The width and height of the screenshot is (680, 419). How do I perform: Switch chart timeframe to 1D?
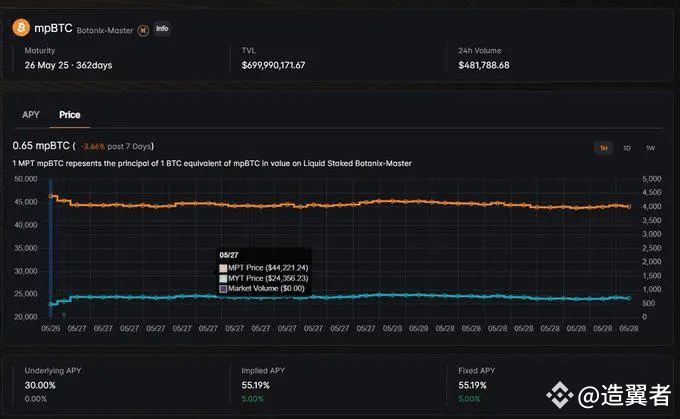[626, 148]
